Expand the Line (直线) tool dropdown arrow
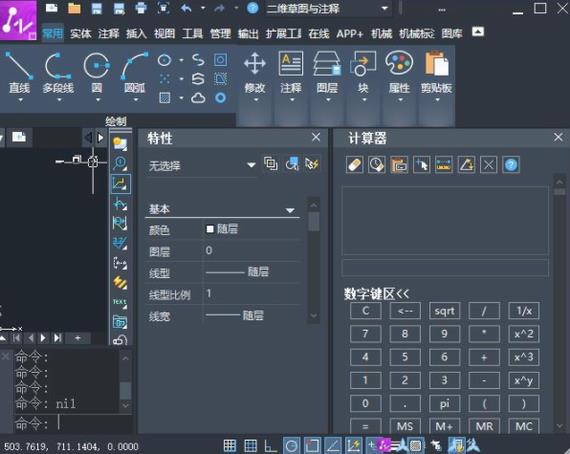 pyautogui.click(x=20, y=100)
